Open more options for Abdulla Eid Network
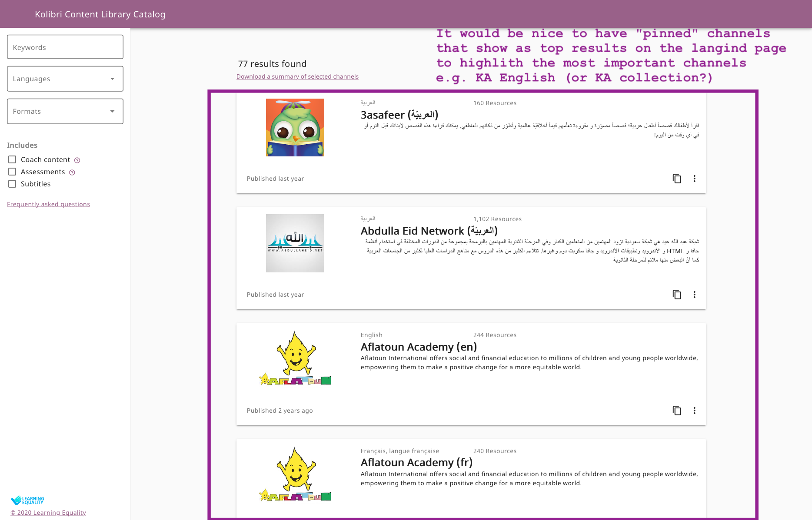The image size is (812, 520). [695, 295]
